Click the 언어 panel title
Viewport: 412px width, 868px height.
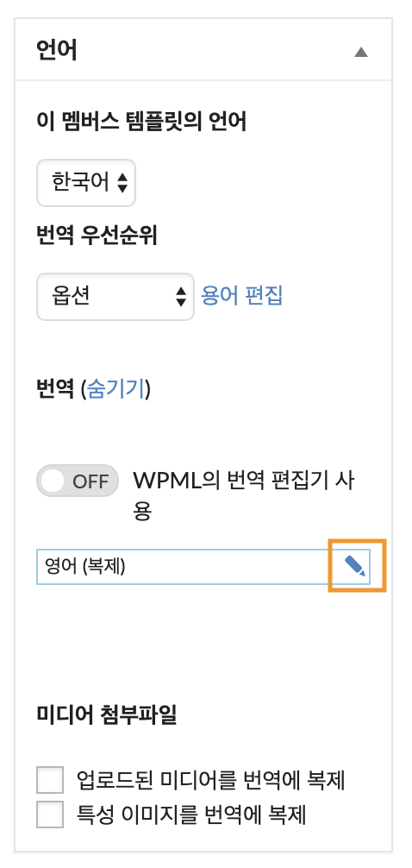tap(56, 50)
